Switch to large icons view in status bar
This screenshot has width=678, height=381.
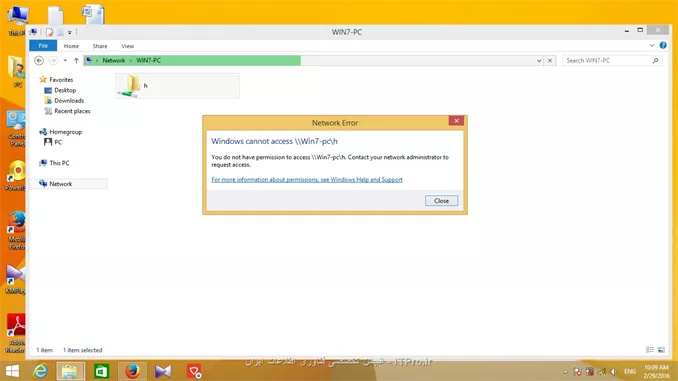(x=661, y=349)
